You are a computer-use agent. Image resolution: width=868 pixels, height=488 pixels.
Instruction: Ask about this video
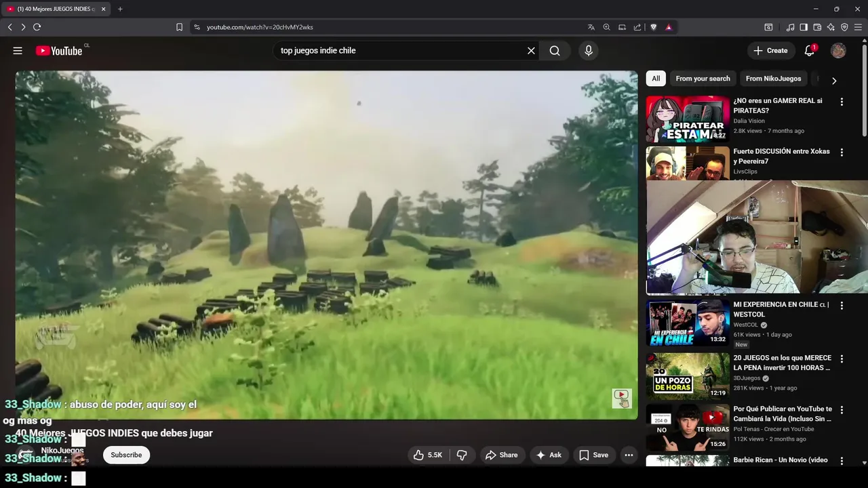(x=549, y=455)
